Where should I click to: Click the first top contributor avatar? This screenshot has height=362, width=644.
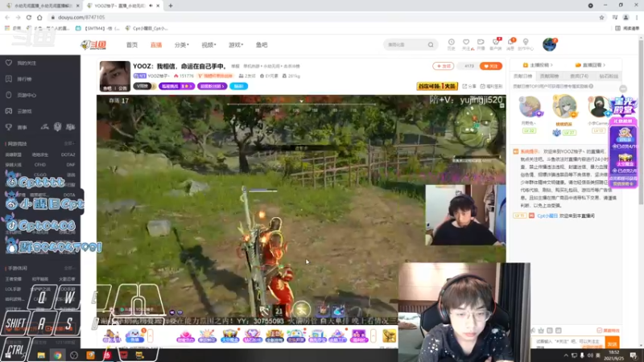(x=530, y=107)
